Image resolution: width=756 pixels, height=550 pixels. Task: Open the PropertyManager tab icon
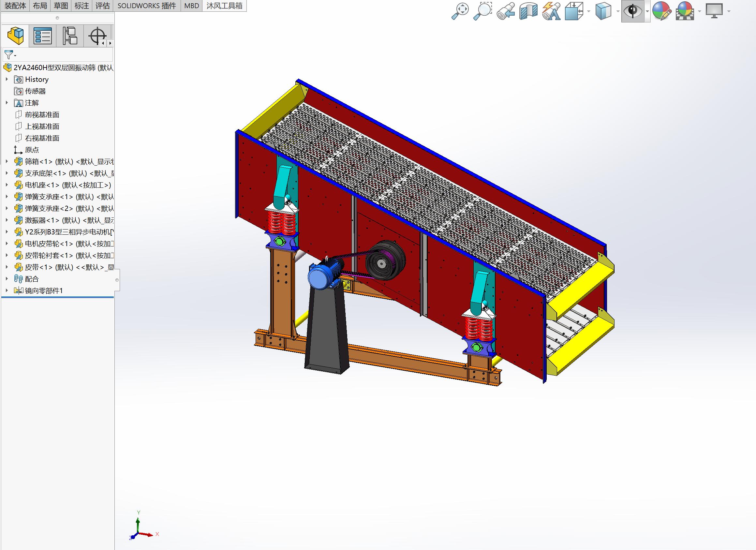click(x=43, y=36)
